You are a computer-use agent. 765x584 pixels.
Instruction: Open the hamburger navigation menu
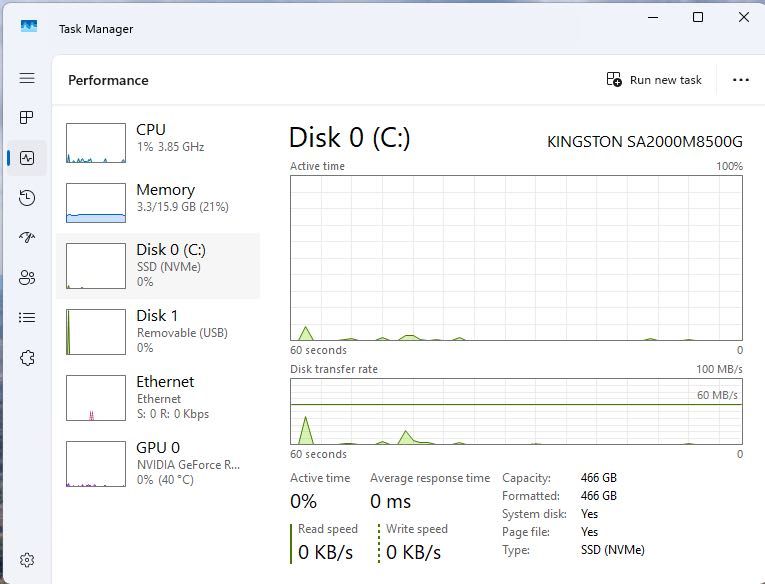point(27,78)
